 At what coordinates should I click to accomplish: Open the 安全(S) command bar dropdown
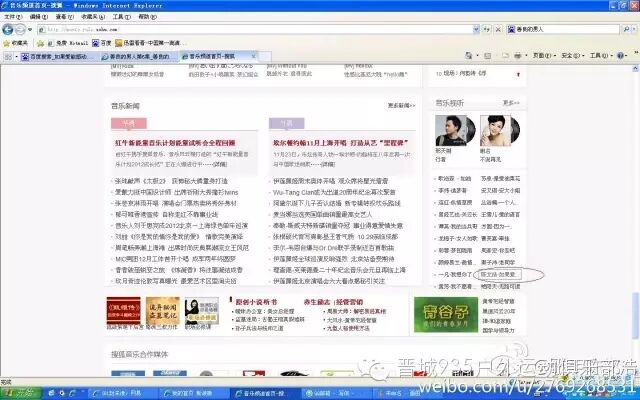(x=573, y=56)
